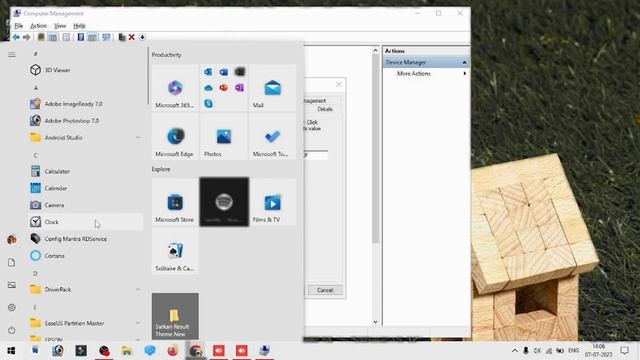Open OneNote from the Office tile group
Screen dimensions: 640x360
click(x=239, y=88)
